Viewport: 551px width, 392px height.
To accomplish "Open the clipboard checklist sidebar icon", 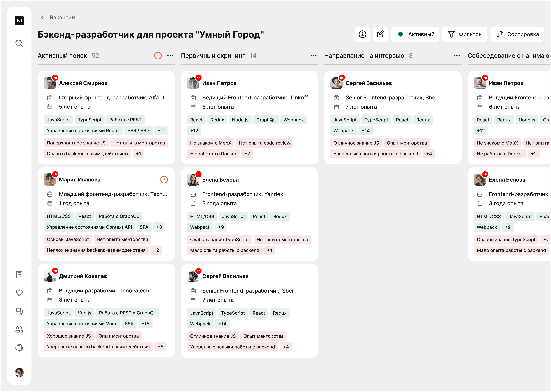I will coord(19,275).
